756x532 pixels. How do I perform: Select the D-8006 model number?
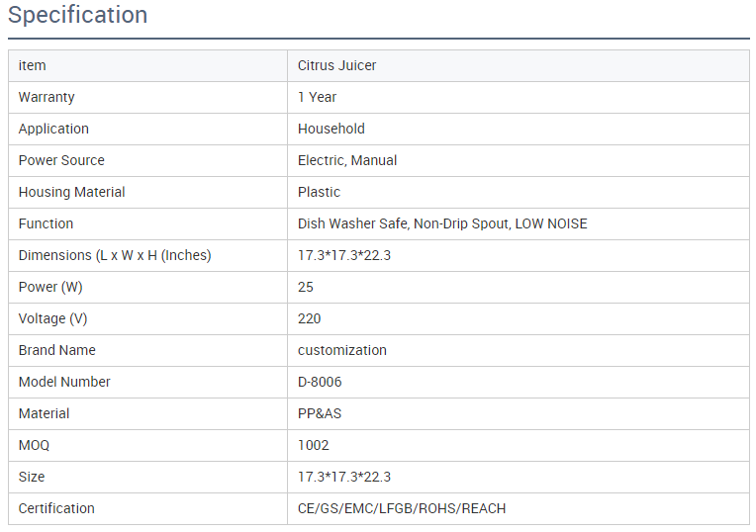pyautogui.click(x=320, y=382)
